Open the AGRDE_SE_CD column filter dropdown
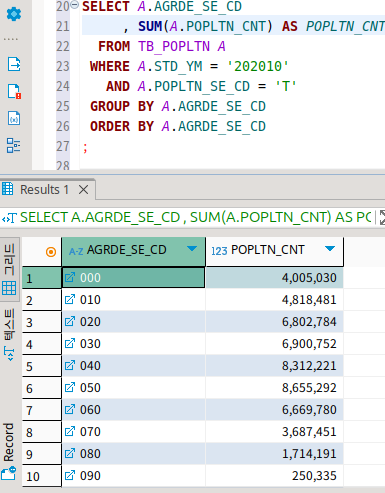The width and height of the screenshot is (385, 493). click(192, 249)
